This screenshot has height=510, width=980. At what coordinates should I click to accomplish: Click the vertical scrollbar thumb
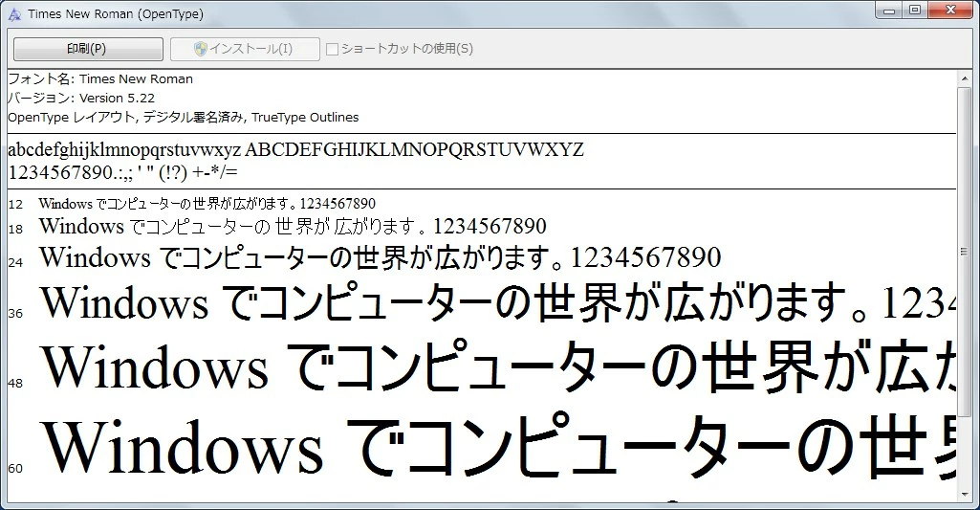(965, 252)
